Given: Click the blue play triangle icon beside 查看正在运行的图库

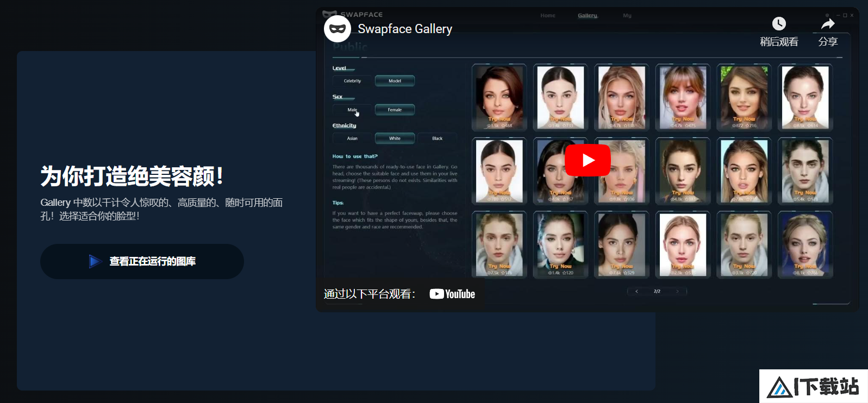Looking at the screenshot, I should pyautogui.click(x=95, y=261).
